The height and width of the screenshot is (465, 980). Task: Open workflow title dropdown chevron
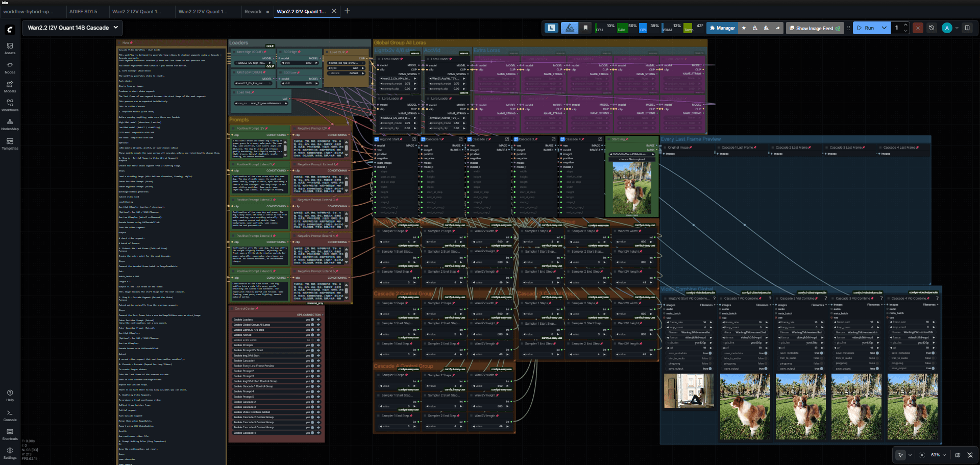point(116,28)
